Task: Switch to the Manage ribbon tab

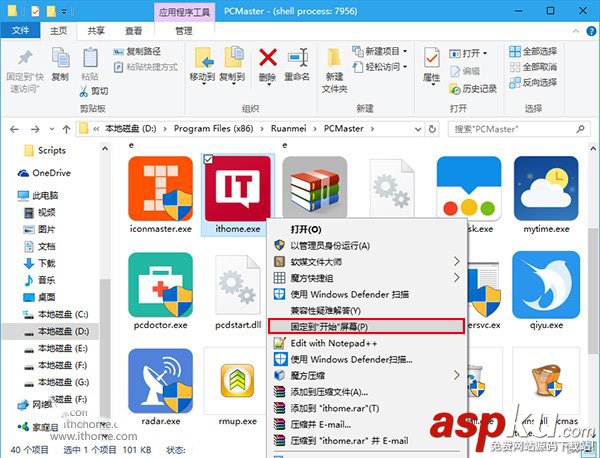Action: (184, 31)
